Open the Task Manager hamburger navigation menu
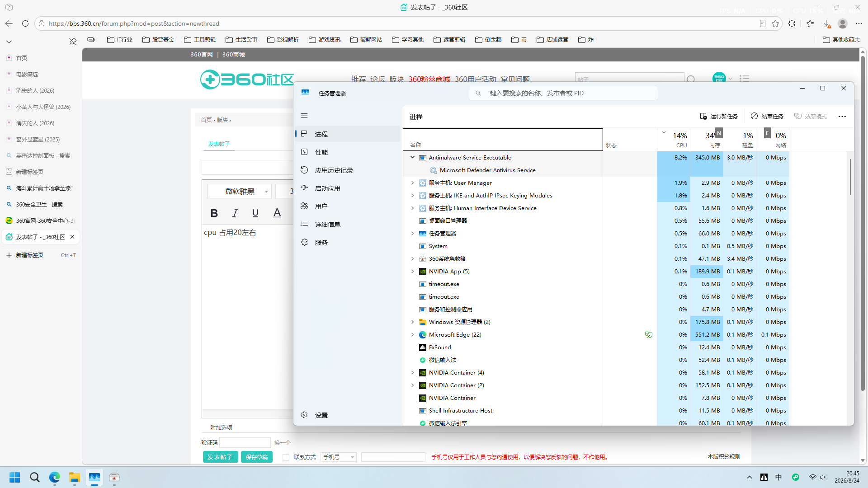 click(304, 116)
